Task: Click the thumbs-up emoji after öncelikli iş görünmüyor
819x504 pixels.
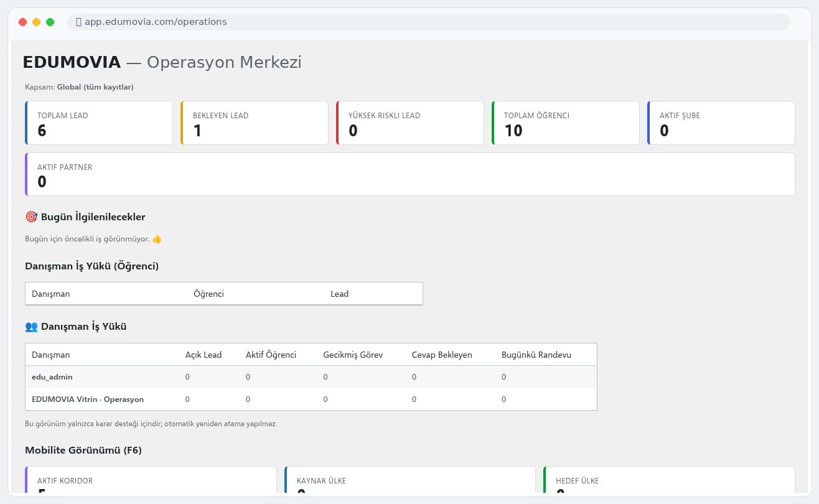Action: coord(157,239)
